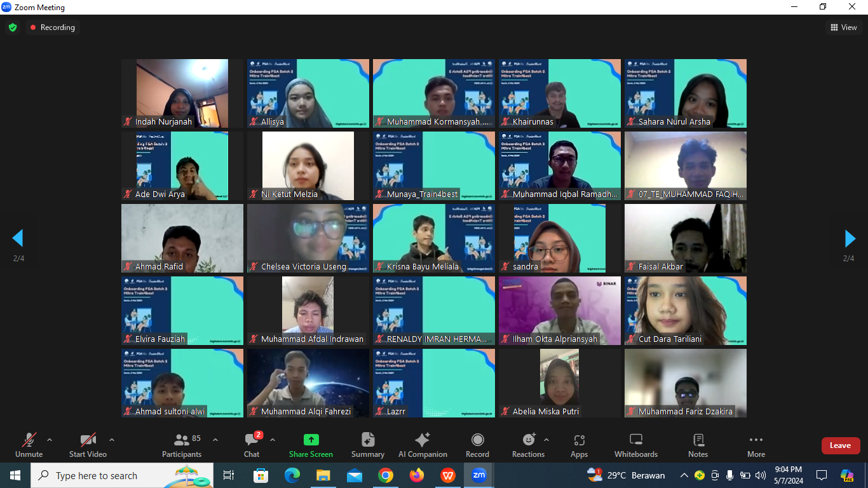
Task: Expand video options arrow beside Start Video
Action: point(112,440)
